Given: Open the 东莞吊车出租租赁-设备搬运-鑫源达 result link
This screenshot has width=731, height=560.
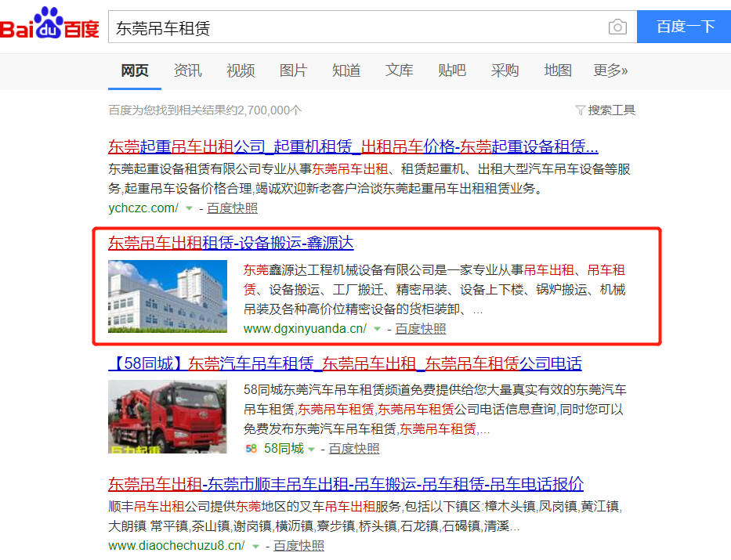Looking at the screenshot, I should pos(231,243).
